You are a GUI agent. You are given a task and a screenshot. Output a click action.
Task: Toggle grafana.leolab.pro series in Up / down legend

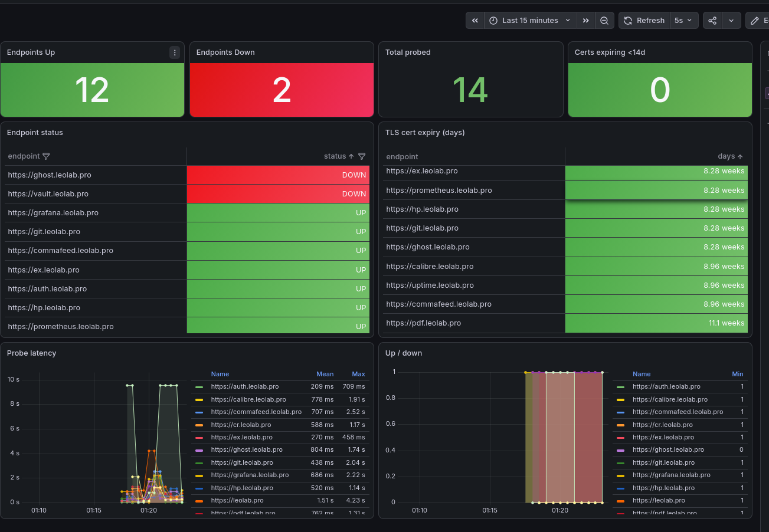[x=672, y=475]
